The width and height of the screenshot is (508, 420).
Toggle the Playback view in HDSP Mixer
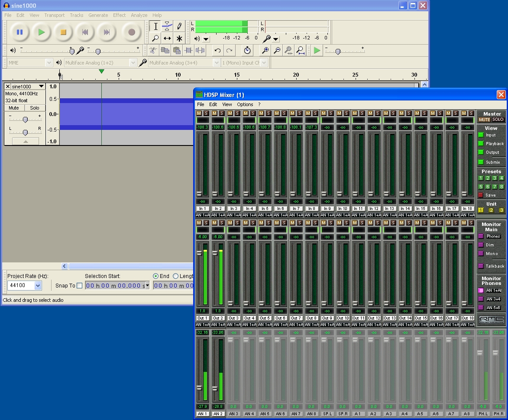point(481,143)
